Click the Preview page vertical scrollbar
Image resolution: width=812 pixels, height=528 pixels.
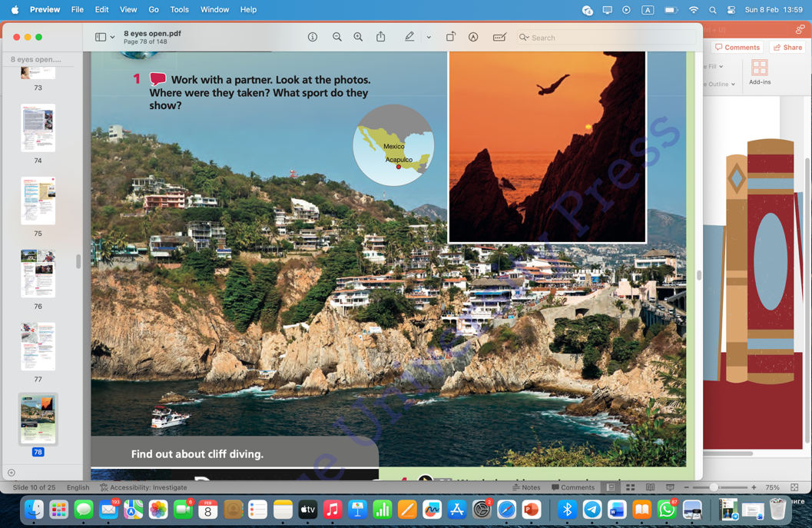coord(698,275)
